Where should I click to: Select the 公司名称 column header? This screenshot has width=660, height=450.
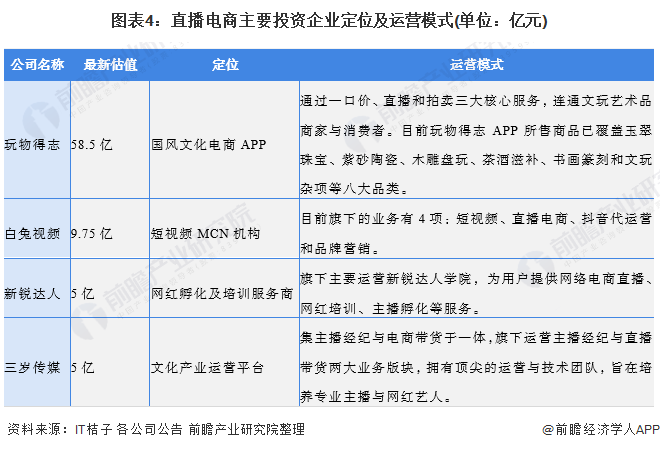pos(37,64)
